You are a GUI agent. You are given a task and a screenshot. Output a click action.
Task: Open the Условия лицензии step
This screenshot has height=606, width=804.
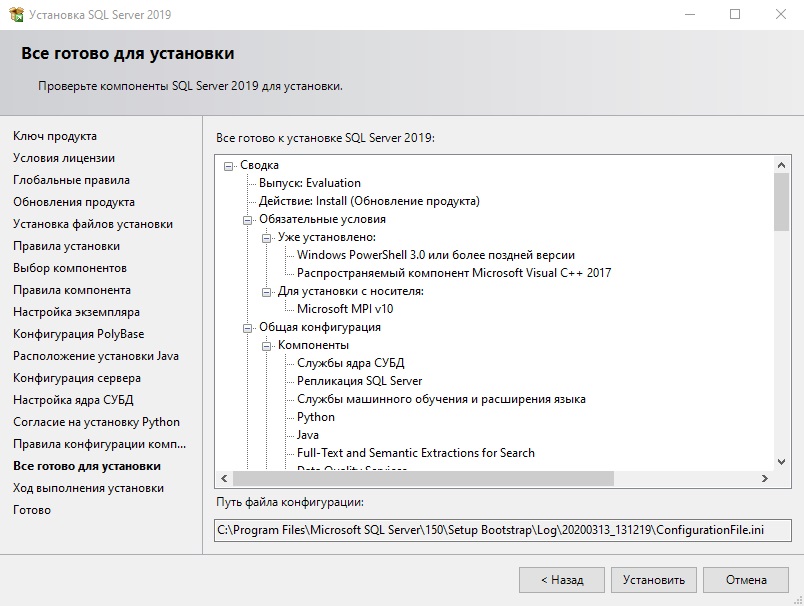pos(64,158)
